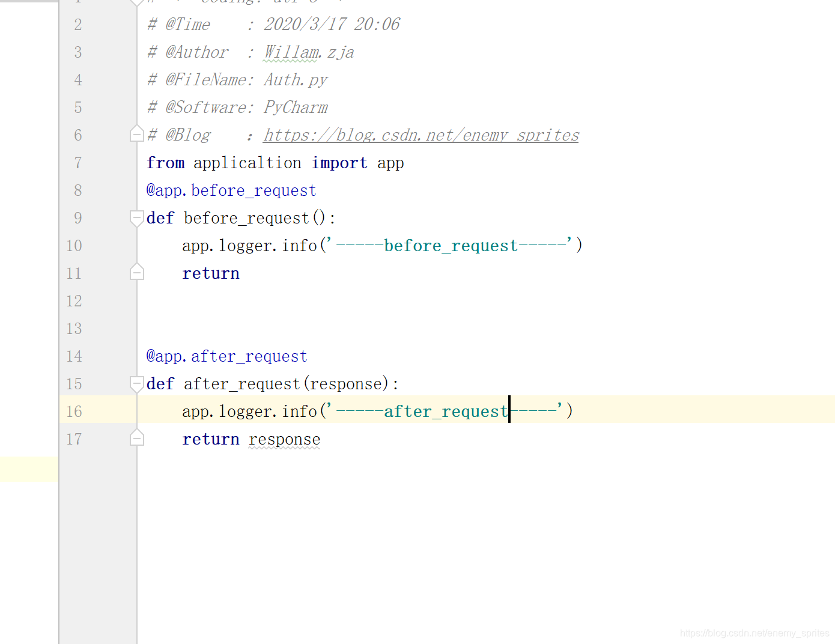Click 'app.logger.info' on line 16
Screen dimensions: 835x644
pyautogui.click(x=250, y=412)
